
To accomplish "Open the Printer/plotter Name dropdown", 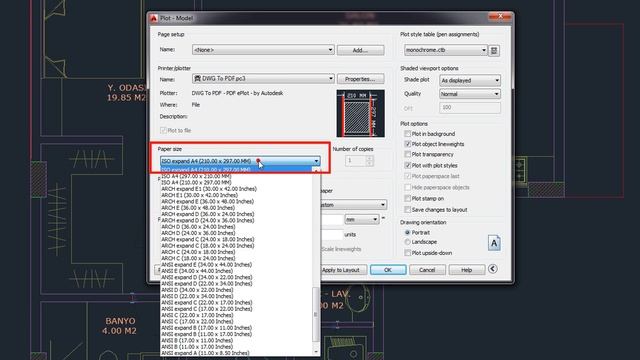I will click(x=263, y=78).
